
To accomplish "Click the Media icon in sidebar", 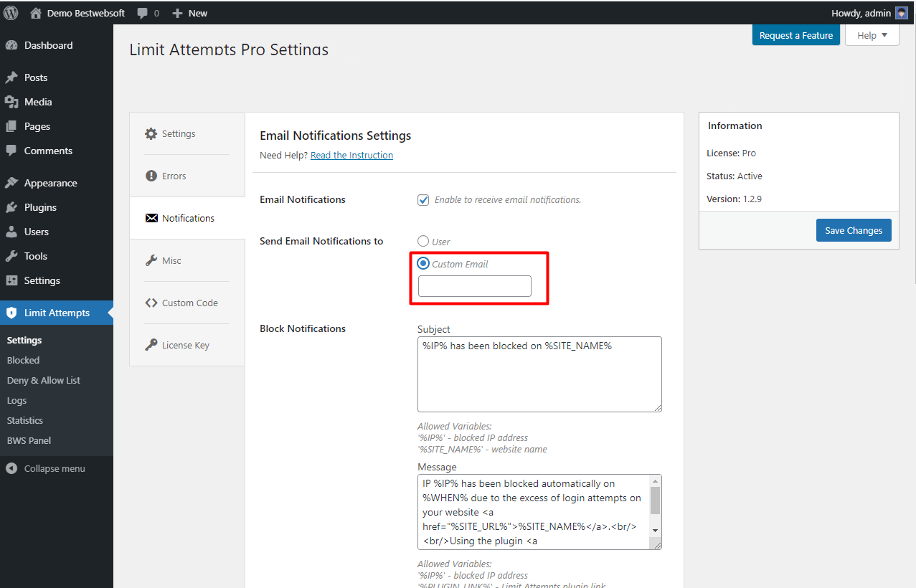I will 11,102.
